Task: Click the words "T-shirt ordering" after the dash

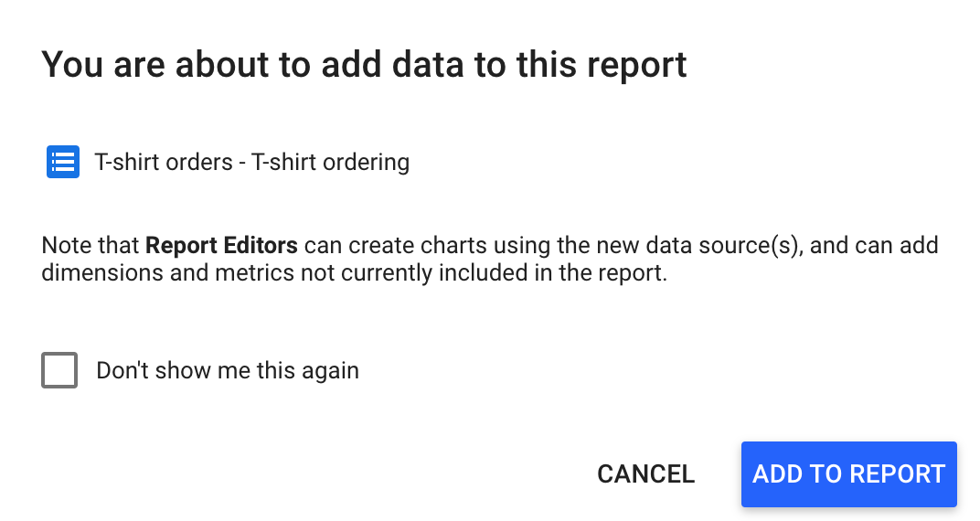Action: pos(331,163)
